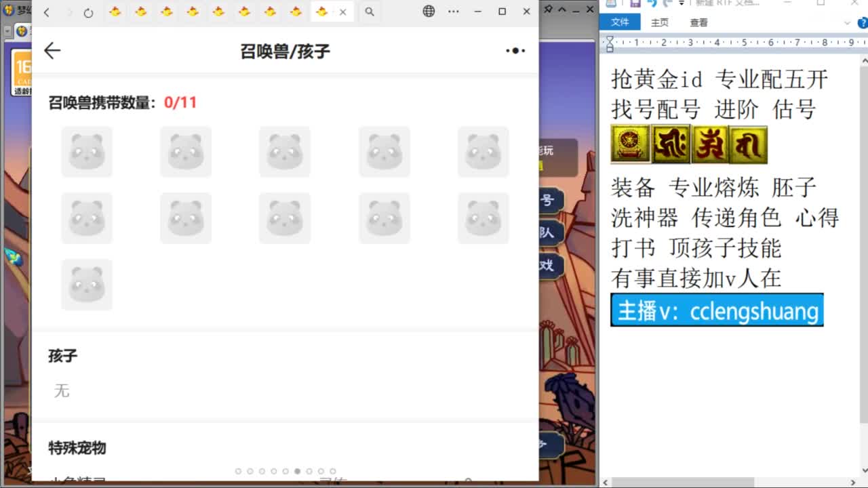868x488 pixels.
Task: Click the 孩子 section heading
Action: point(63,356)
